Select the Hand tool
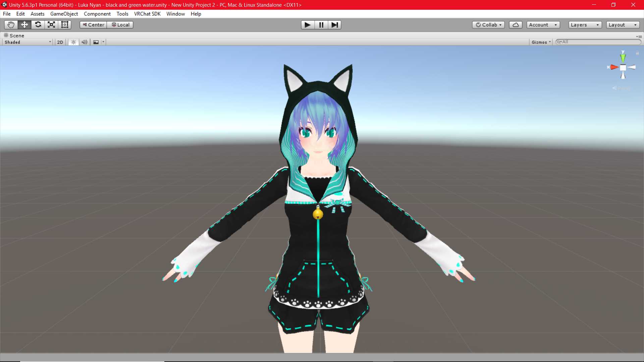This screenshot has height=362, width=644. (10, 24)
